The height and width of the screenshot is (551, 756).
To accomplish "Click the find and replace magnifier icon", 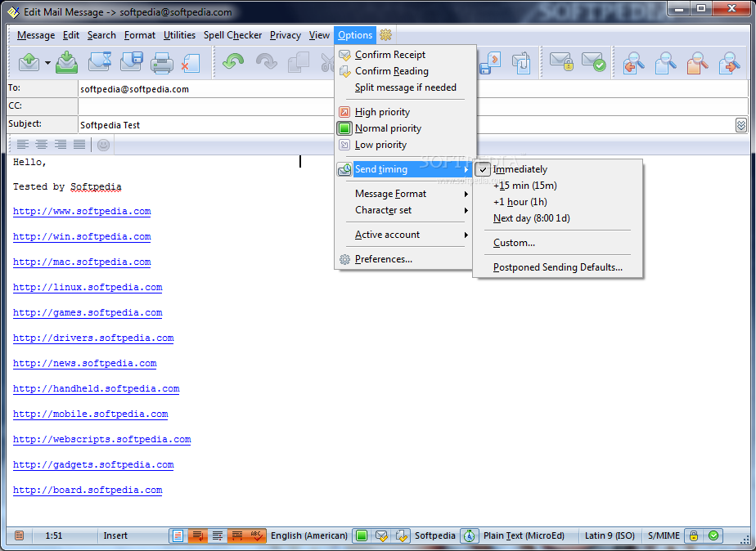I will click(697, 63).
